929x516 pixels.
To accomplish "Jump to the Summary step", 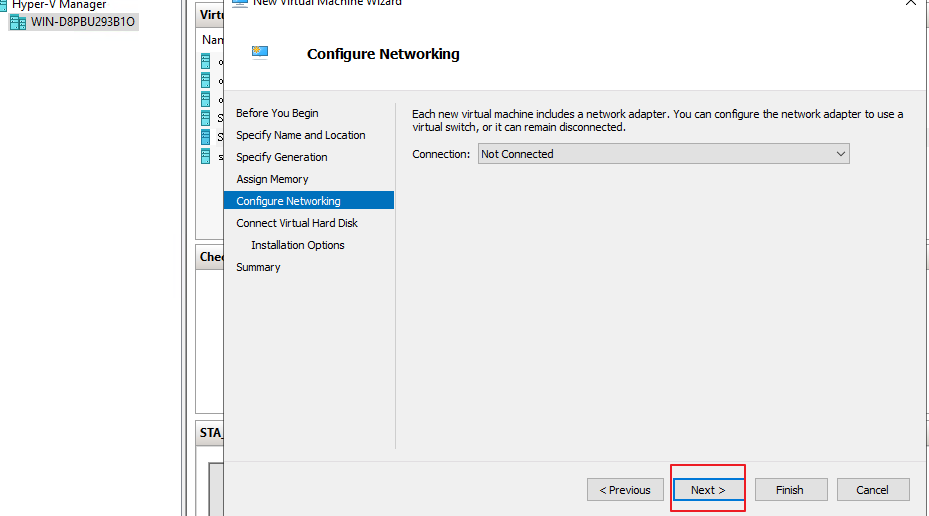I will (x=258, y=267).
